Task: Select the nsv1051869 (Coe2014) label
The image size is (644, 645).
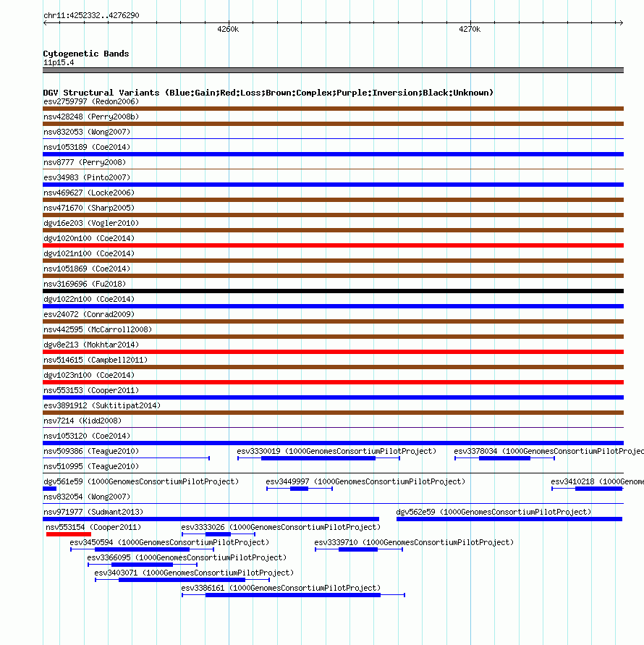Action: [x=87, y=269]
